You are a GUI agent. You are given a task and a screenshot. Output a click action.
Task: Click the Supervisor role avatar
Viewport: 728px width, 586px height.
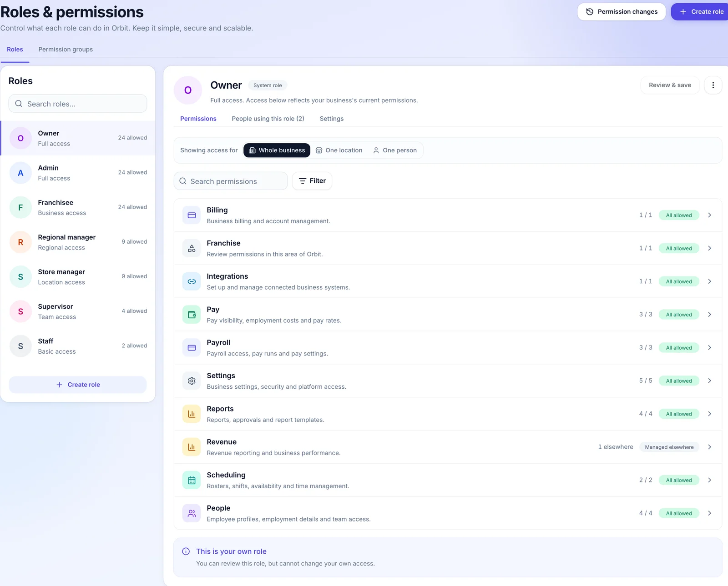pyautogui.click(x=20, y=311)
